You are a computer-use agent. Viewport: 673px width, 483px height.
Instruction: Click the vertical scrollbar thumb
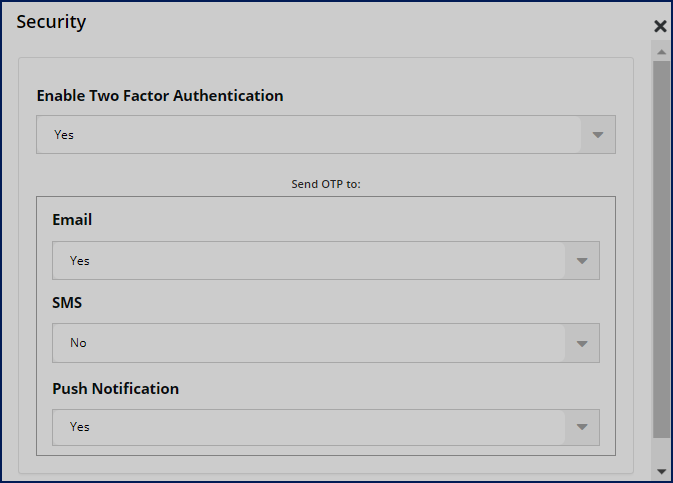(x=661, y=250)
